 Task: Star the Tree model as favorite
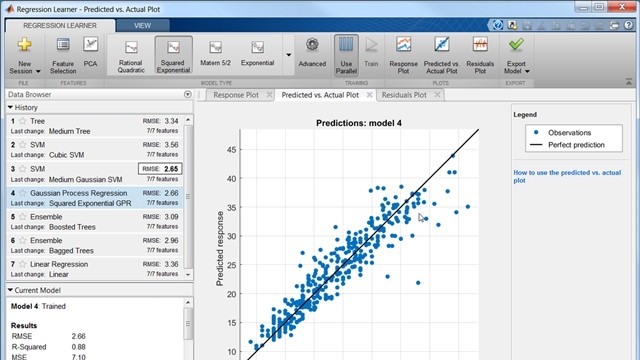(x=22, y=121)
